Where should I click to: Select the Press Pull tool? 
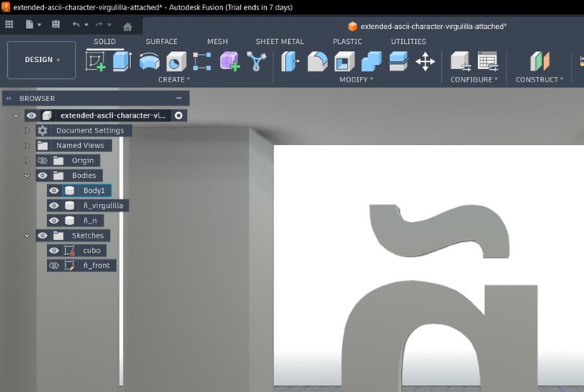tap(290, 61)
